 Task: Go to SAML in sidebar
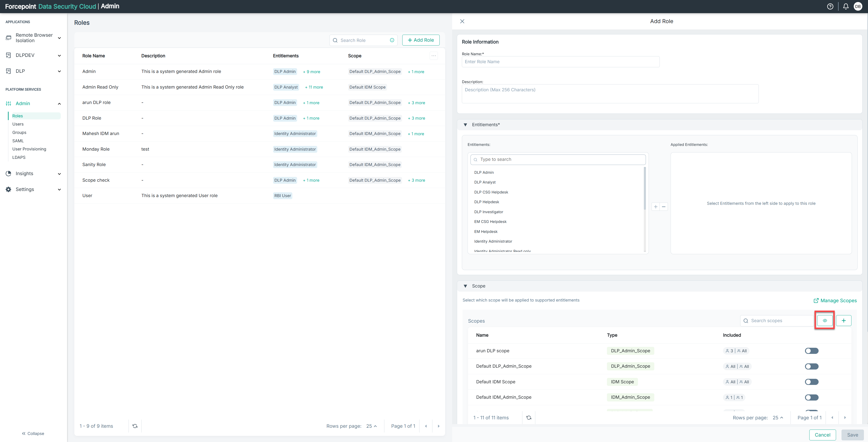coord(18,141)
